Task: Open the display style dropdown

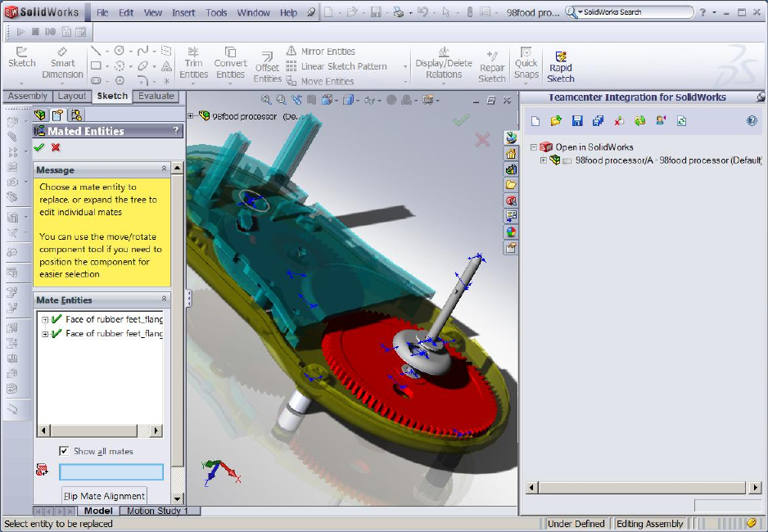Action: point(358,101)
